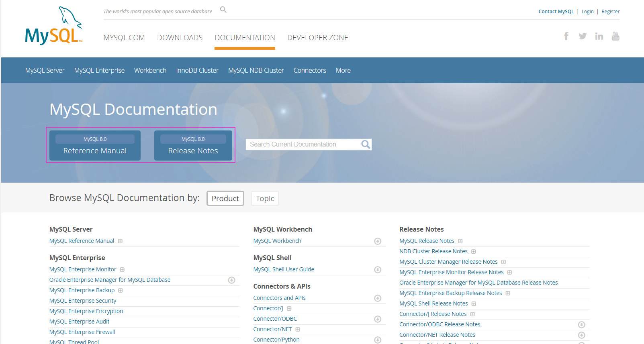Open Connector/NET Release Notes link

tap(437, 335)
